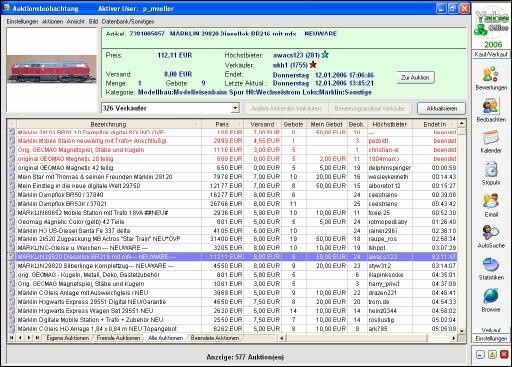The width and height of the screenshot is (512, 367).
Task: Click row icon of Märklin Dampflok BR50
Action: click(x=12, y=195)
